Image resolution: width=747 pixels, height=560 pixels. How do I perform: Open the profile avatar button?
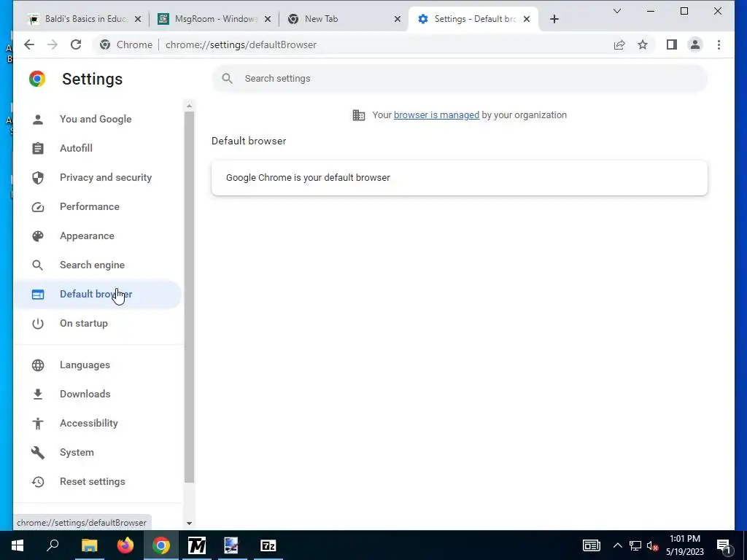[x=695, y=44]
